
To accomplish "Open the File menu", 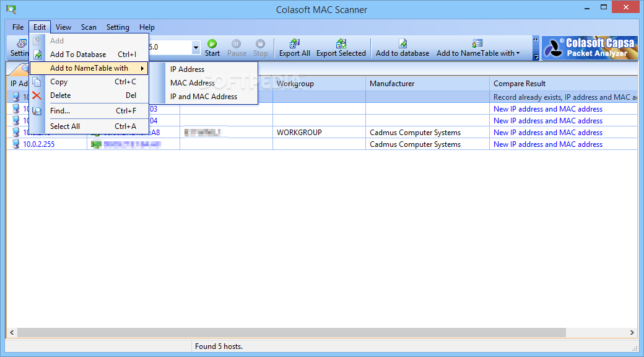I will pos(18,27).
